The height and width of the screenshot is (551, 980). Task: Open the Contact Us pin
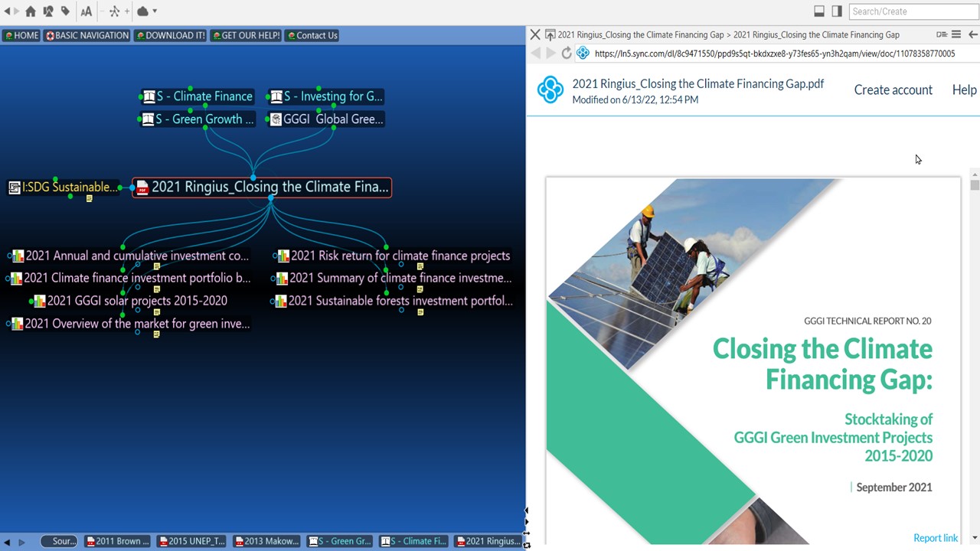click(312, 35)
